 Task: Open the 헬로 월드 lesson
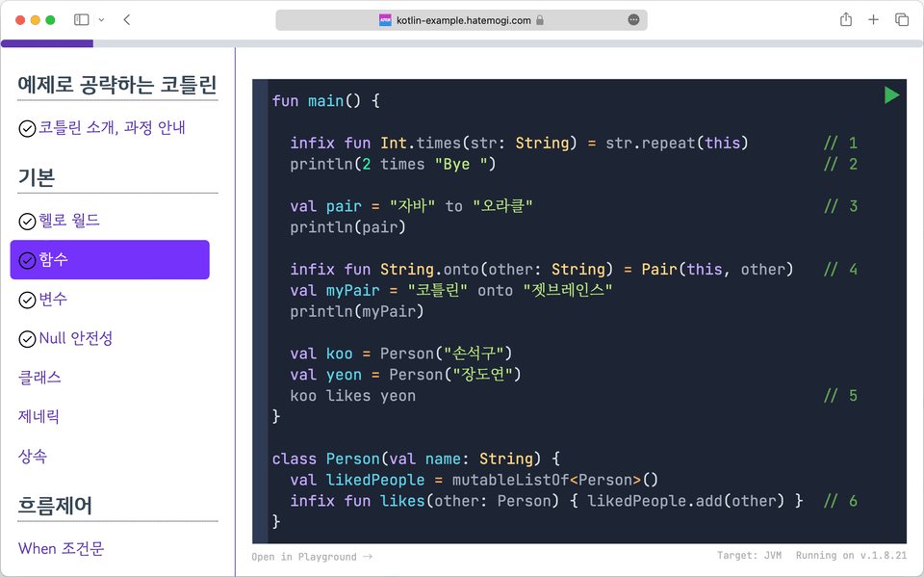click(69, 221)
